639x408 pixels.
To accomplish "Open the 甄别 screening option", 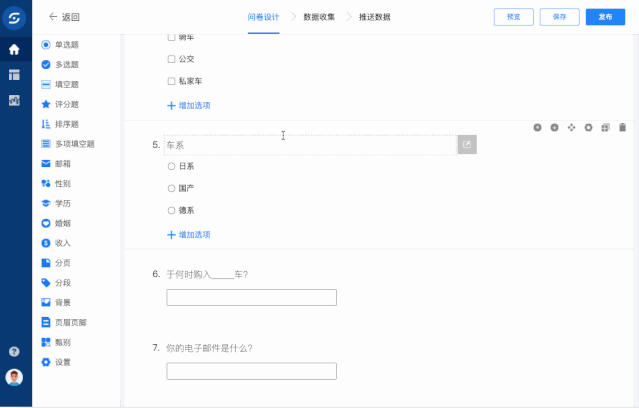I will pos(56,342).
